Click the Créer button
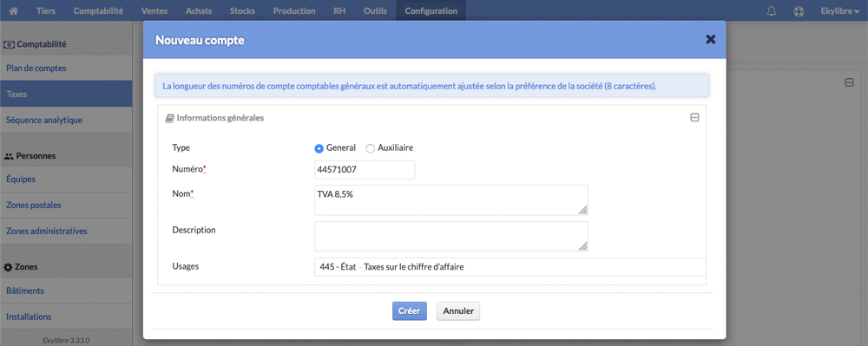868x346 pixels. [x=410, y=310]
